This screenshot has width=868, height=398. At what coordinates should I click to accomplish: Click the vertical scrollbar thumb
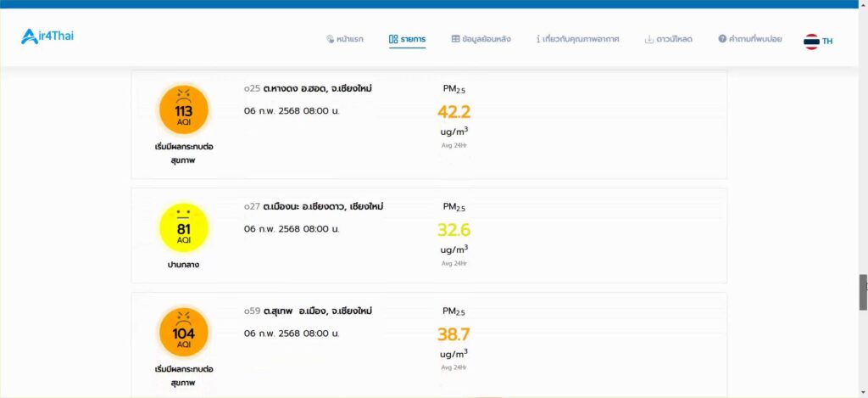[863, 292]
